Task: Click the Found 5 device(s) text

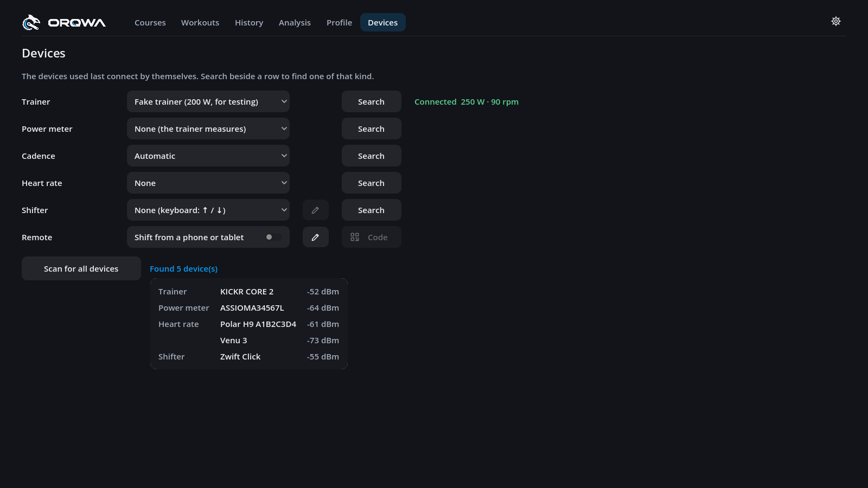Action: [184, 269]
